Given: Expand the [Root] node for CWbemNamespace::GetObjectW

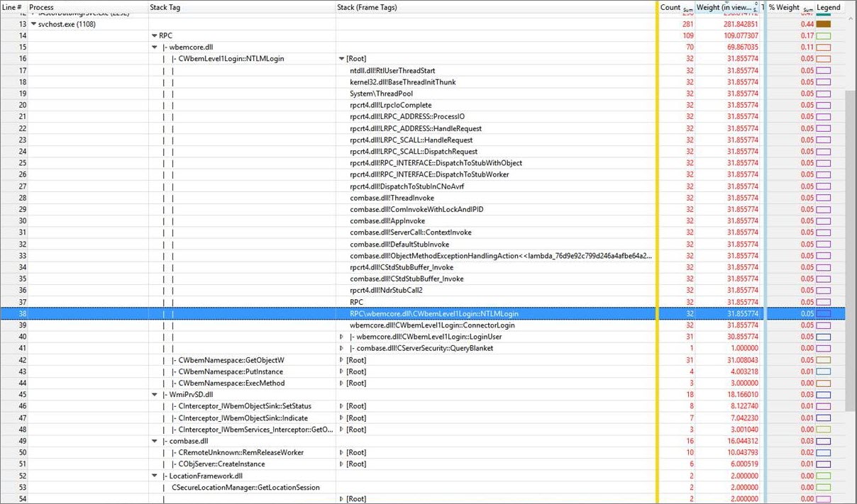Looking at the screenshot, I should point(341,359).
